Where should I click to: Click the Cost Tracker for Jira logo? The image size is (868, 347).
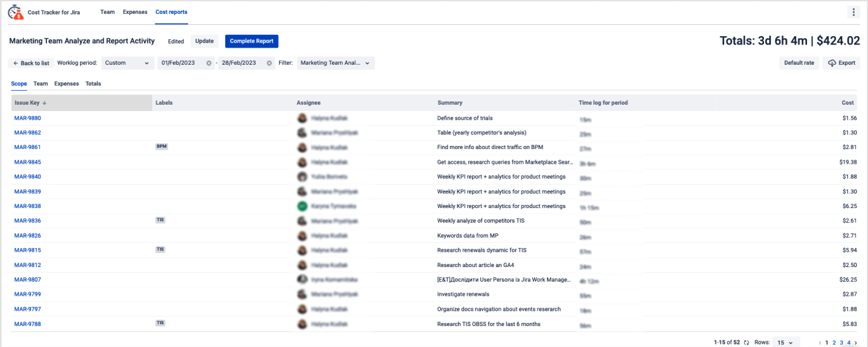pos(16,12)
